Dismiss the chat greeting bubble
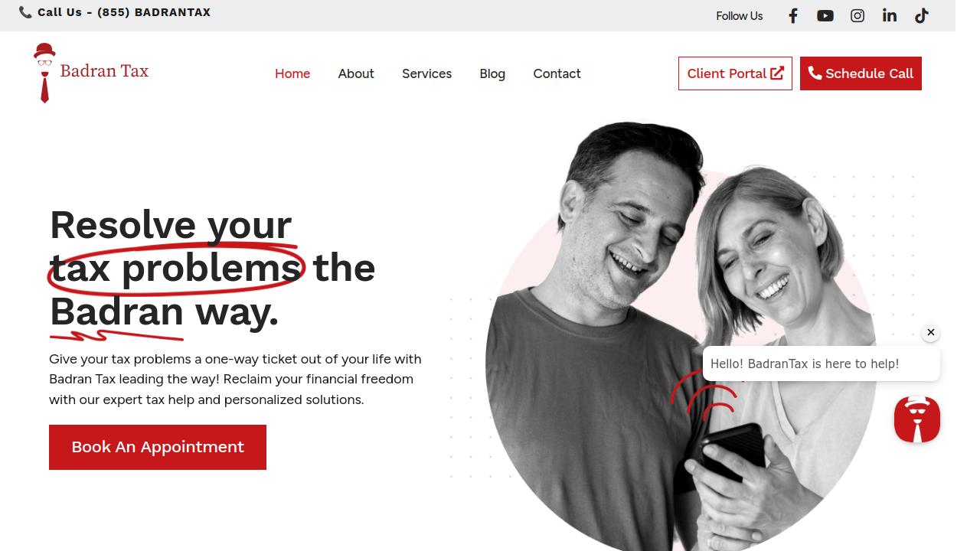 tap(931, 332)
